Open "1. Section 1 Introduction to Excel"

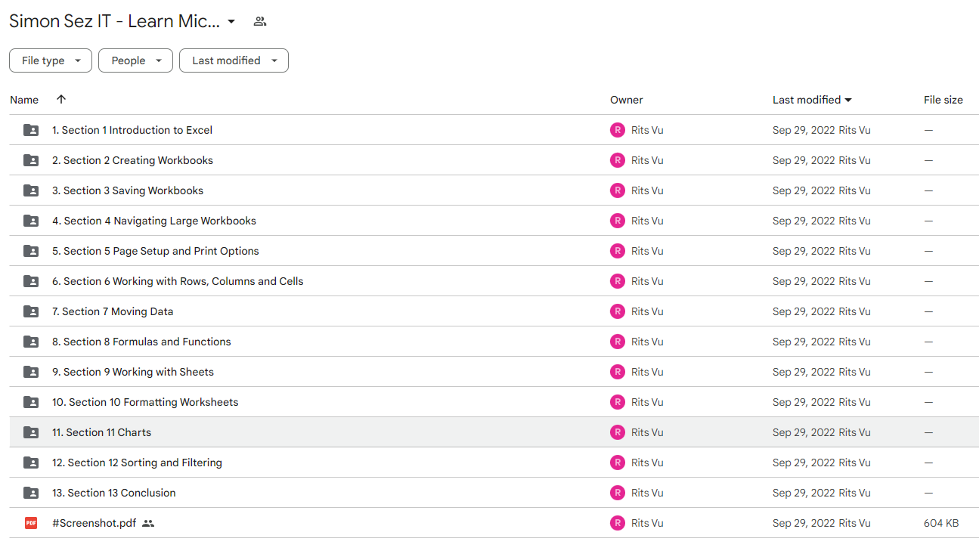pyautogui.click(x=132, y=130)
